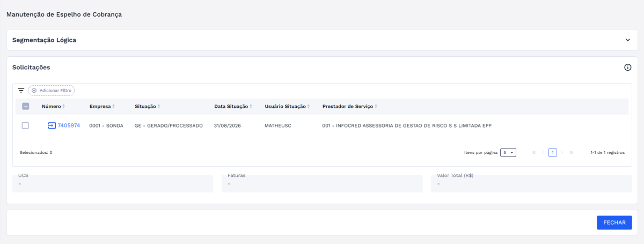Click 'GE - GERADO/PROCESSADO' cell
Screen dimensions: 644x244
(x=169, y=125)
